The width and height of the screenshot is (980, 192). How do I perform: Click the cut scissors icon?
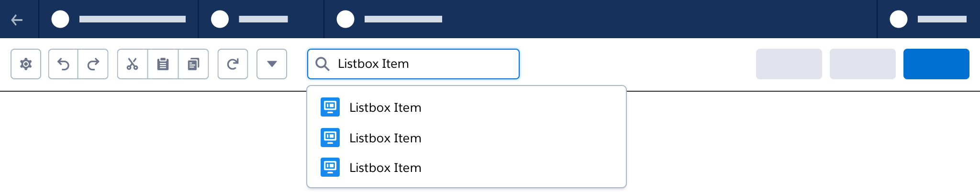(133, 64)
